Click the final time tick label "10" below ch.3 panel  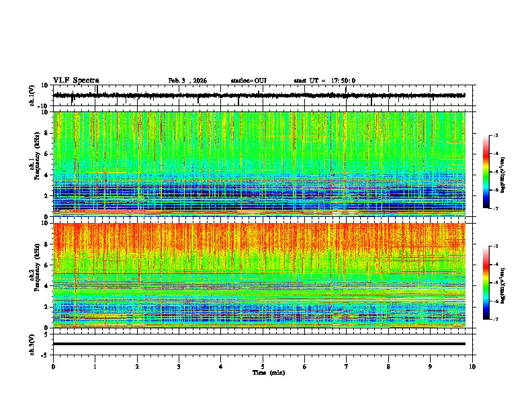coord(472,367)
